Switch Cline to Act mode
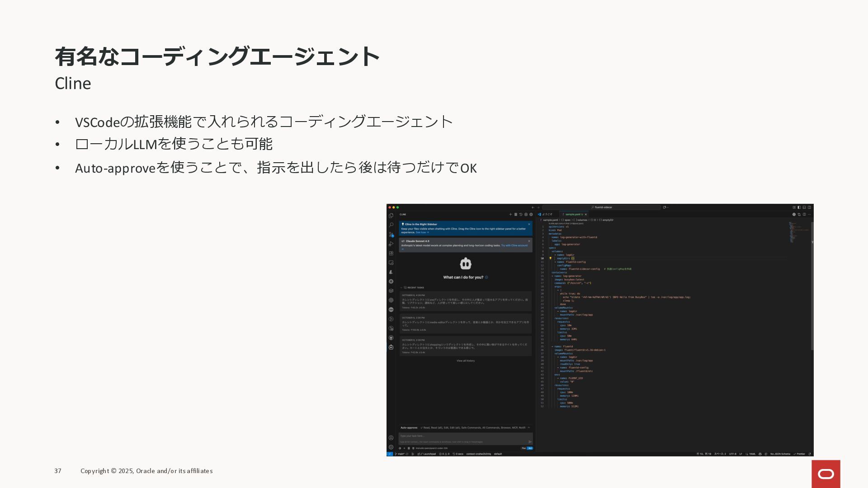This screenshot has width=868, height=488. pos(530,448)
